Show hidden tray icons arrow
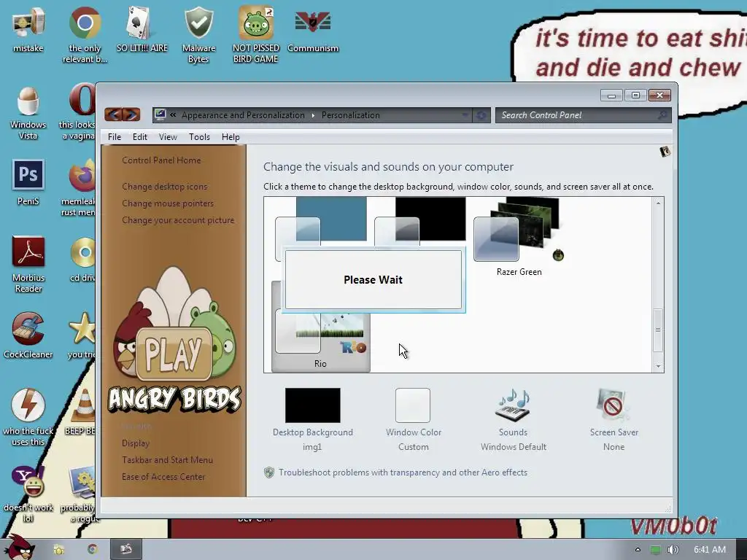The height and width of the screenshot is (560, 747). coord(638,550)
